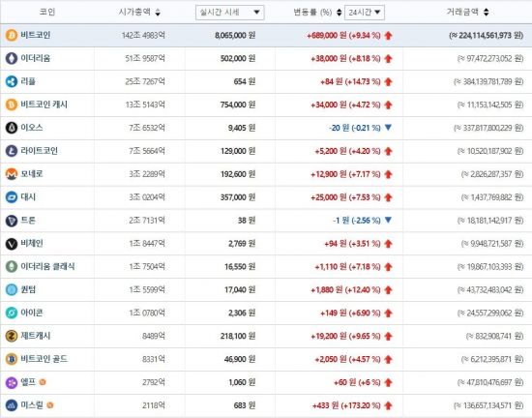
Task: Click the aelf (엘프) coin icon
Action: (12, 382)
